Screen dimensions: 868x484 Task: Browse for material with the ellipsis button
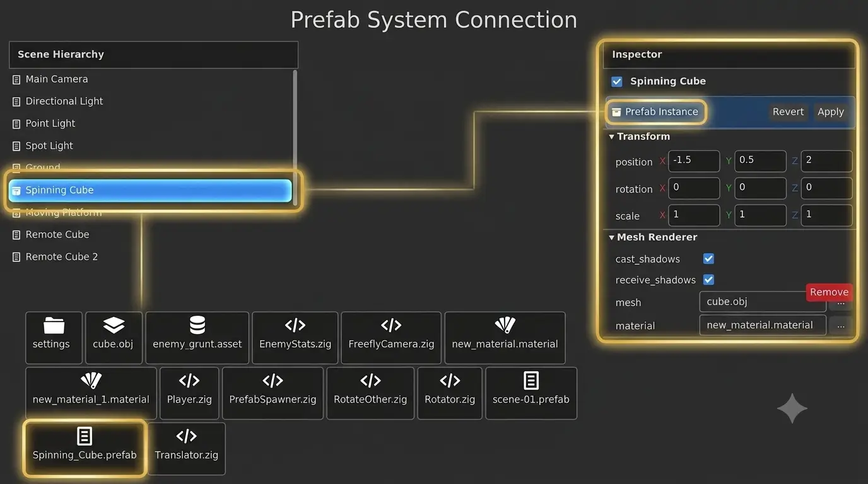(840, 325)
